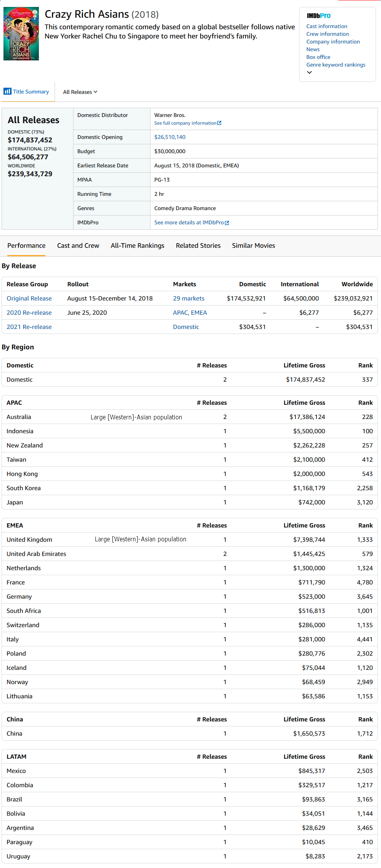Click the Domestic market link for 2021 Re-release
Viewport: 381px width, 868px height.
coord(186,327)
